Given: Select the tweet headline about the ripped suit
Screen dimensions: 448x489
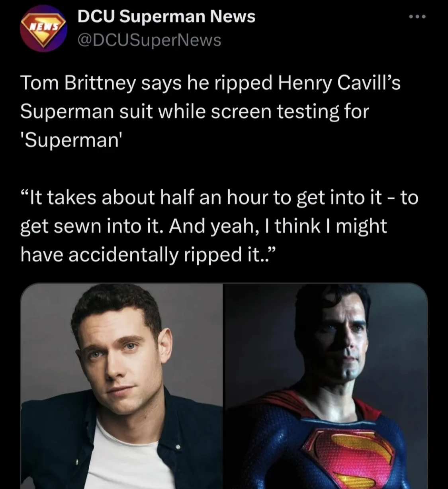Looking at the screenshot, I should 211,111.
